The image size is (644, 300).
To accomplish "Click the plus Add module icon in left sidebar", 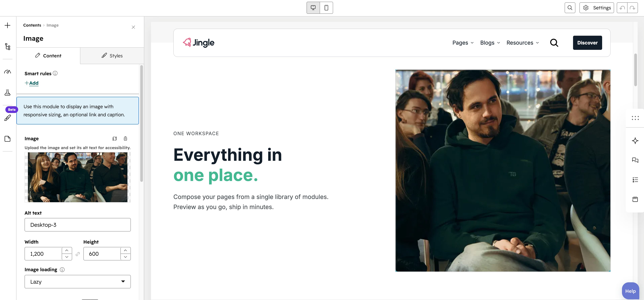I will pyautogui.click(x=8, y=25).
